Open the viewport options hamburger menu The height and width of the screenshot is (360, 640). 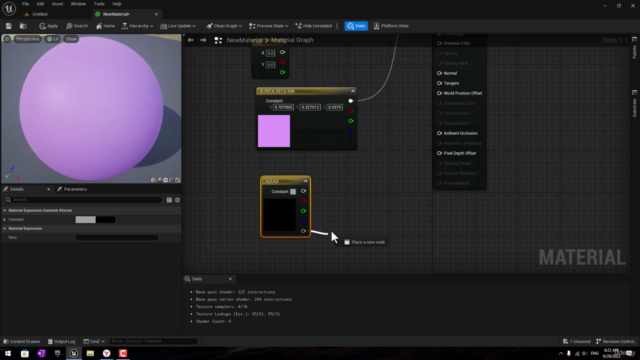point(7,39)
